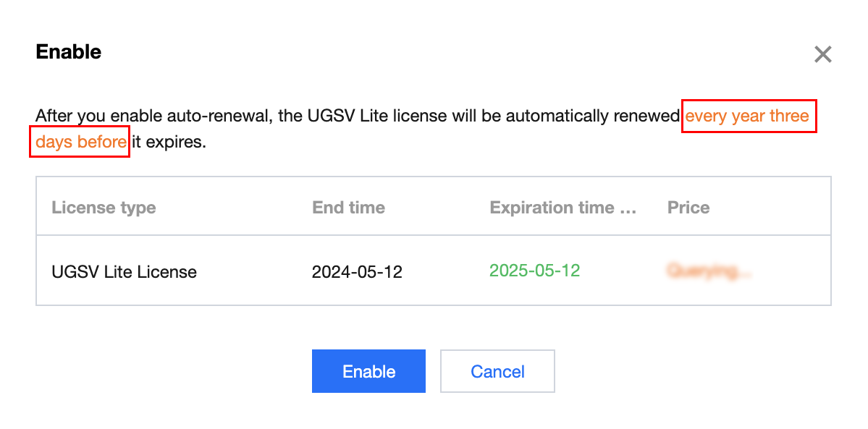Click "After you enable" at the sentence start
The width and height of the screenshot is (868, 429).
pos(91,116)
